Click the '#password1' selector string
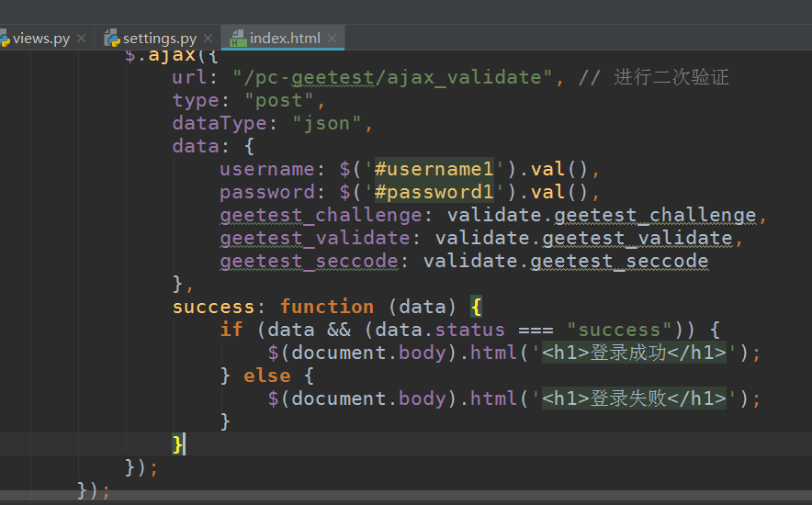This screenshot has width=812, height=505. point(434,193)
